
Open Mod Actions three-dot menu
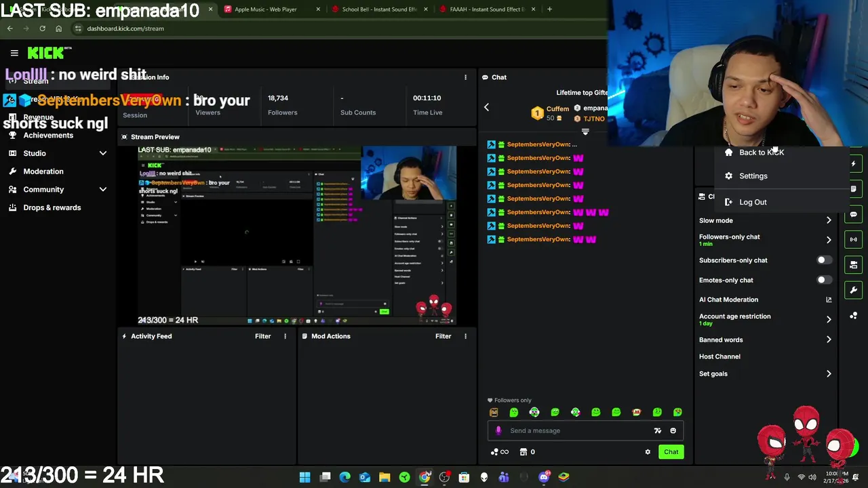coord(465,336)
